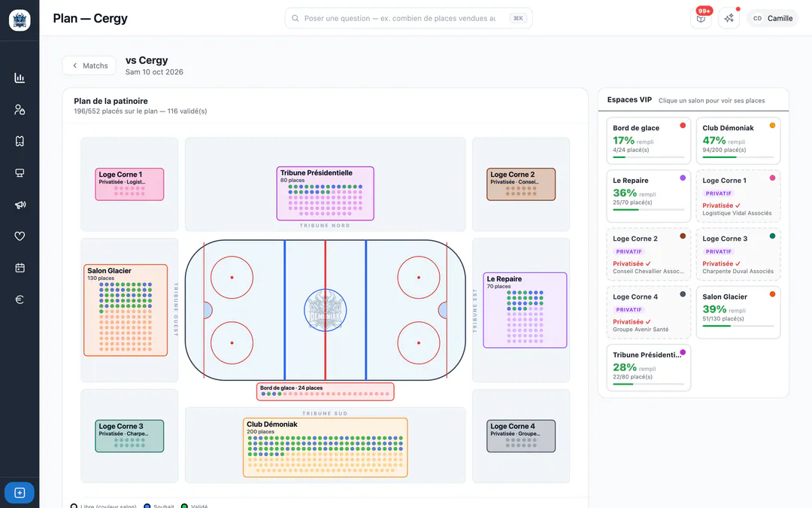Go back to Matchs list
812x508 pixels.
(x=89, y=65)
